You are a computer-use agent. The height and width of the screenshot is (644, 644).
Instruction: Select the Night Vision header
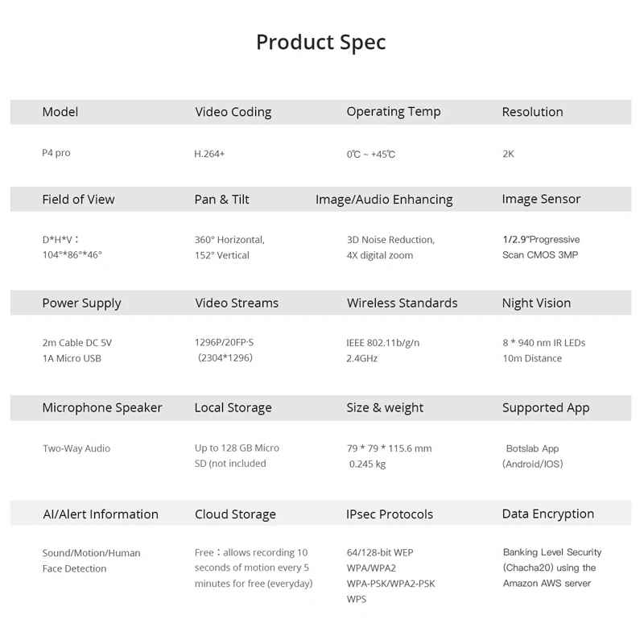(536, 303)
